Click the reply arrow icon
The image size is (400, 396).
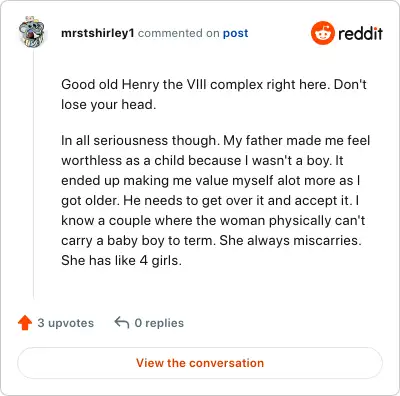click(122, 323)
